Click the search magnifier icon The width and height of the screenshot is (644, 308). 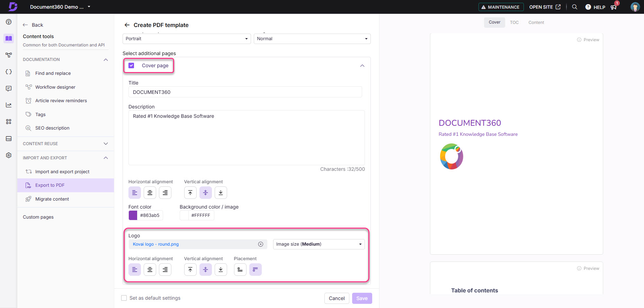click(x=574, y=7)
